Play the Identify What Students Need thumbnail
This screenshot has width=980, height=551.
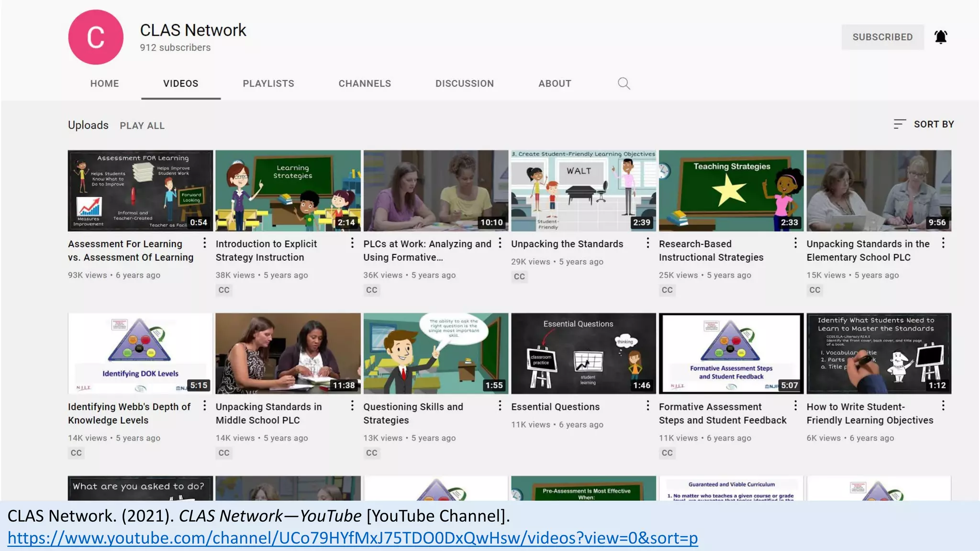click(879, 353)
